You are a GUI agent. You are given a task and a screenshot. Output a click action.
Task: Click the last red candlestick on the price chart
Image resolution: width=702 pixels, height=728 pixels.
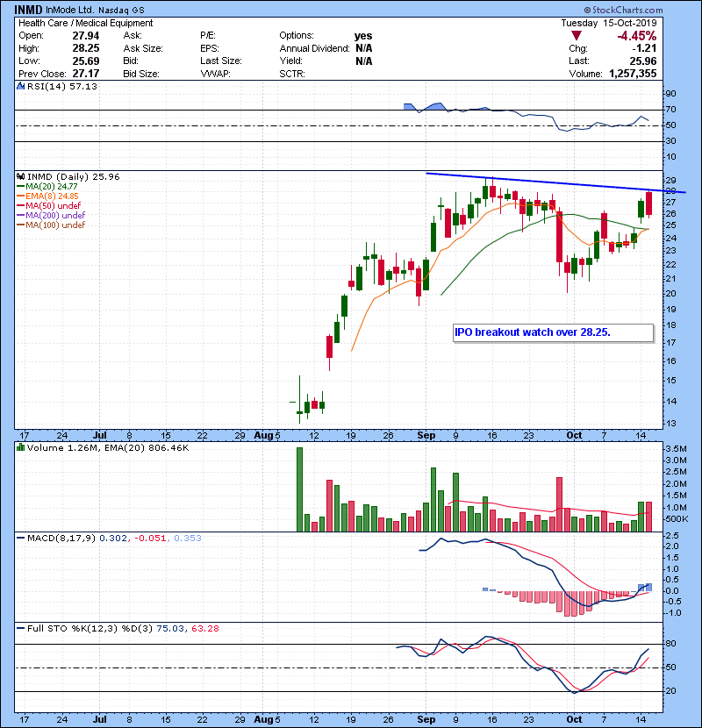coord(648,203)
